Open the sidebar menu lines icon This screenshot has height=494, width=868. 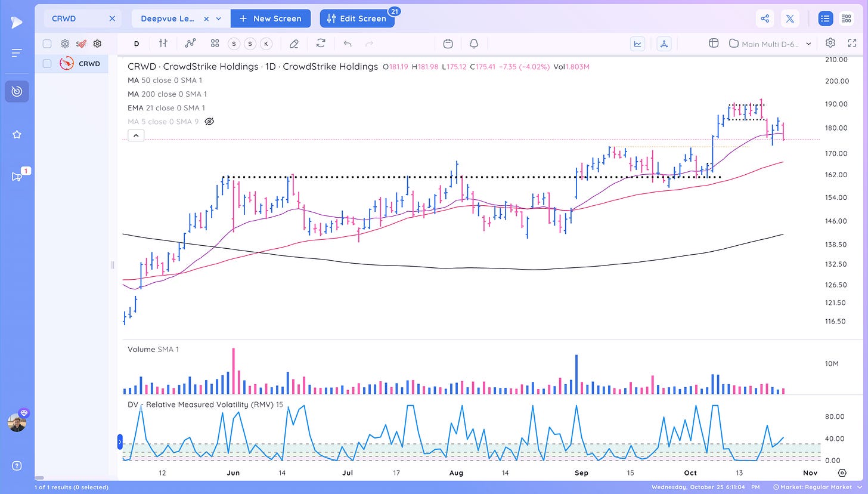[17, 53]
